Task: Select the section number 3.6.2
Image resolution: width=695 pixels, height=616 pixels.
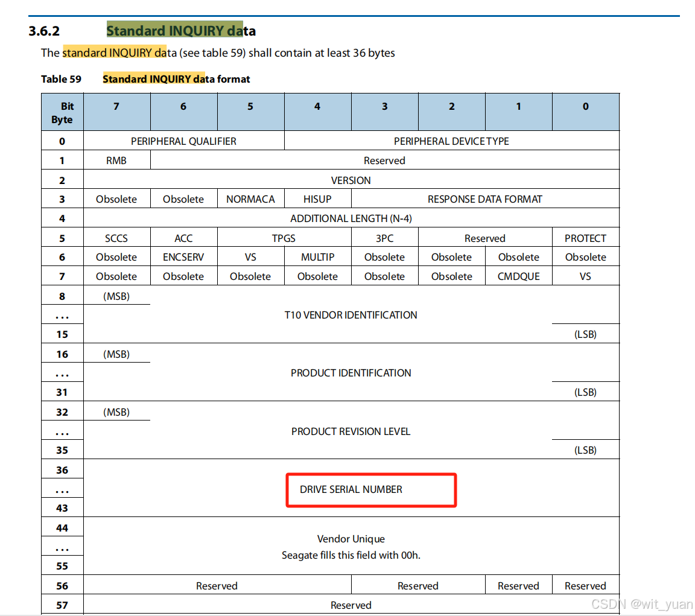Action: click(45, 30)
